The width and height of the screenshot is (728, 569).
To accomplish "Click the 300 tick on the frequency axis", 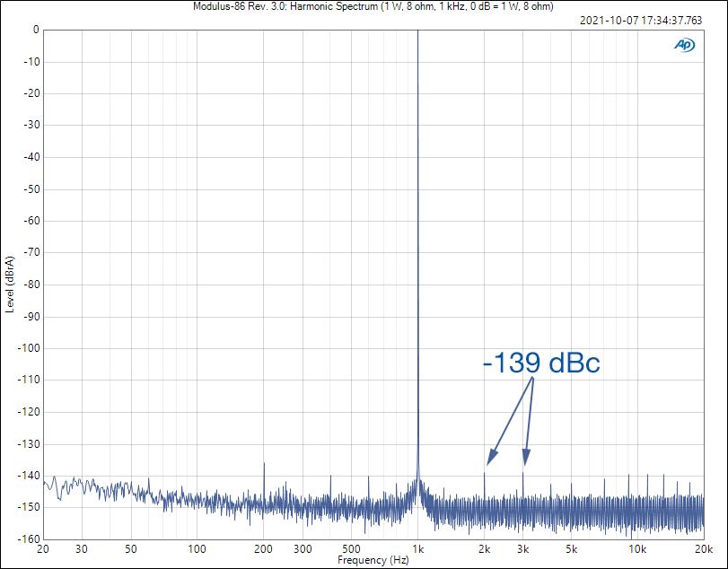I will click(x=303, y=549).
